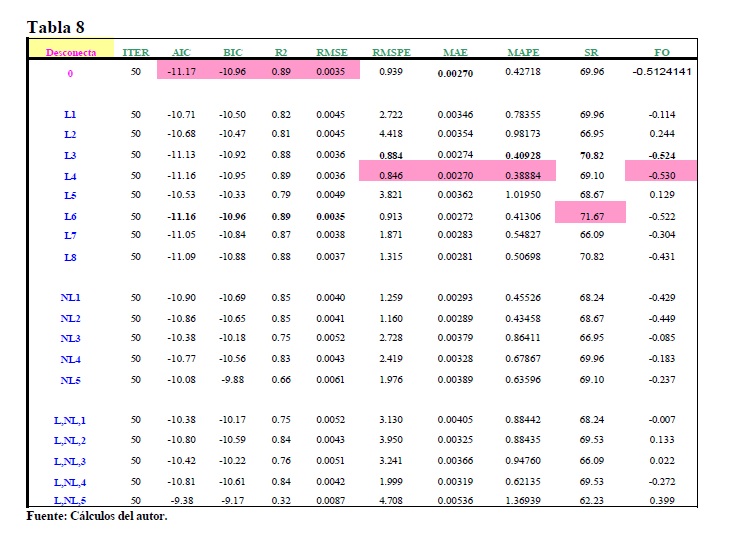Select highlighted FO value -0.530
Image resolution: width=730 pixels, height=534 pixels.
click(662, 176)
